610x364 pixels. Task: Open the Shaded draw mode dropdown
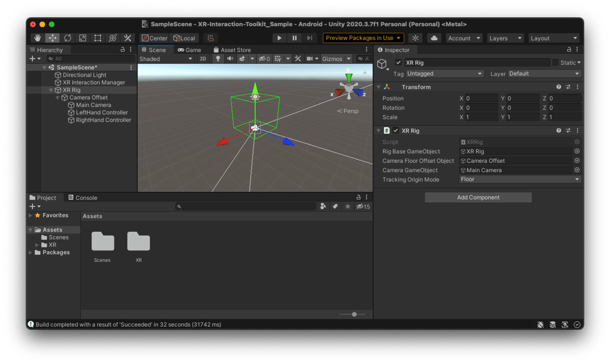[166, 59]
